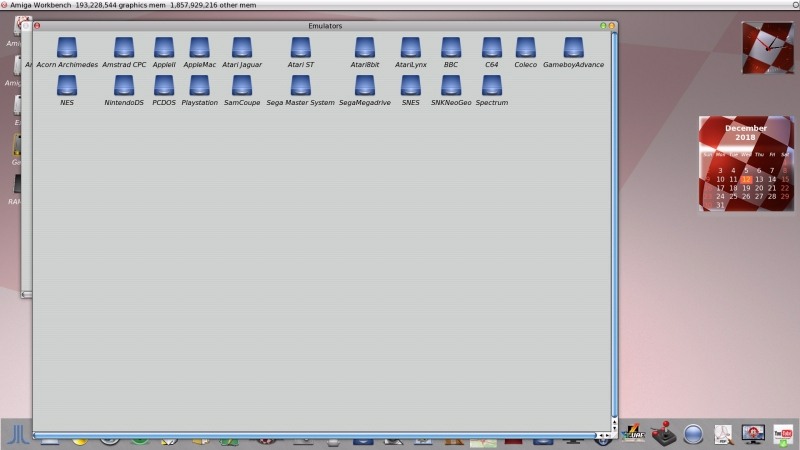Launch E-UAE from the dock

pos(633,434)
